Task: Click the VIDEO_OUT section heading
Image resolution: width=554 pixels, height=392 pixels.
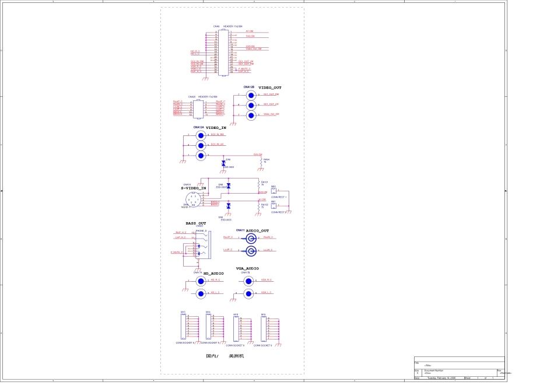Action: [270, 87]
